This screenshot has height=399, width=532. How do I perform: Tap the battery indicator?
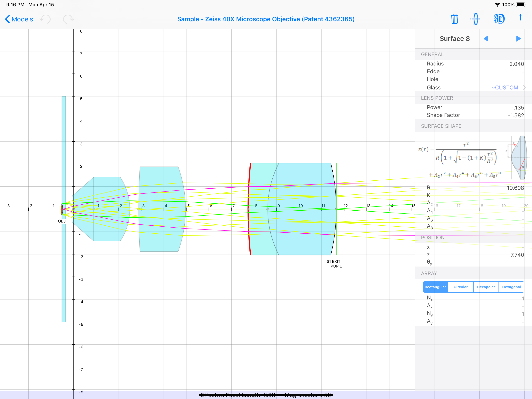pos(521,4)
